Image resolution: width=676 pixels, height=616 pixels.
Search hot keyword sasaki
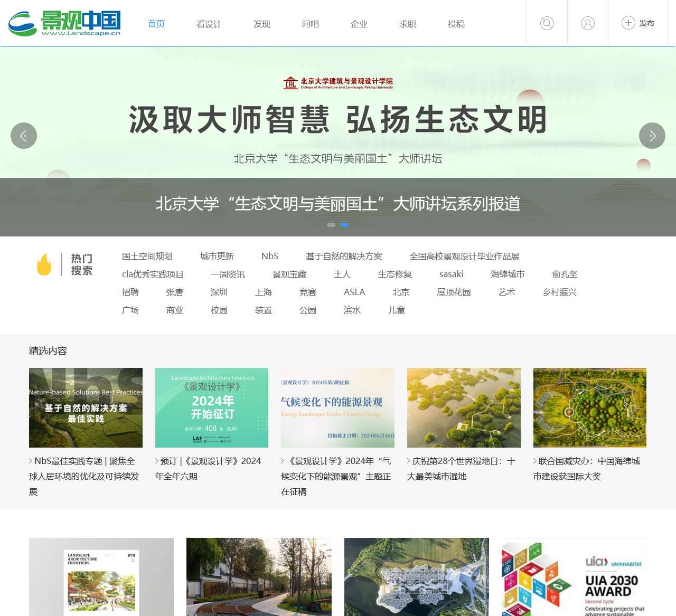coord(451,274)
